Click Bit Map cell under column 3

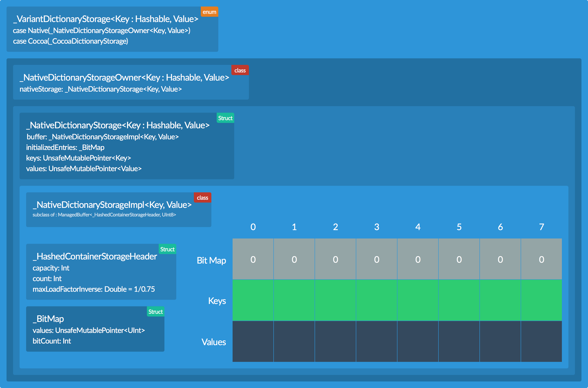tap(376, 259)
